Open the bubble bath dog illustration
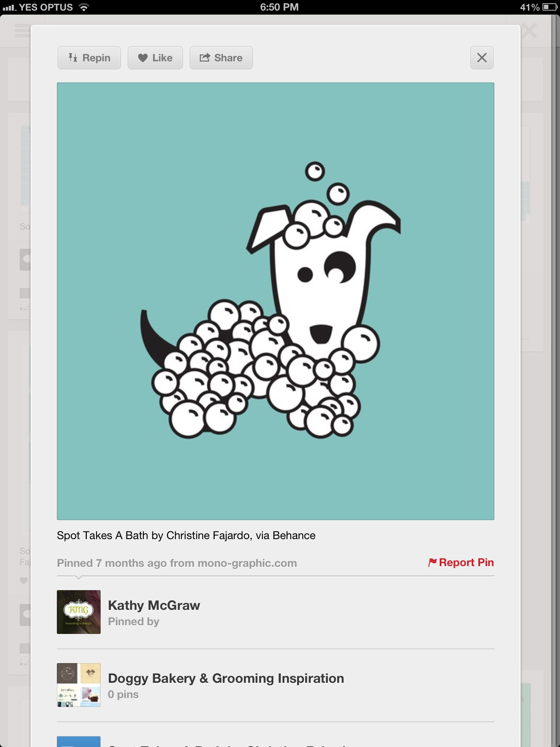This screenshot has height=747, width=560. [x=275, y=301]
